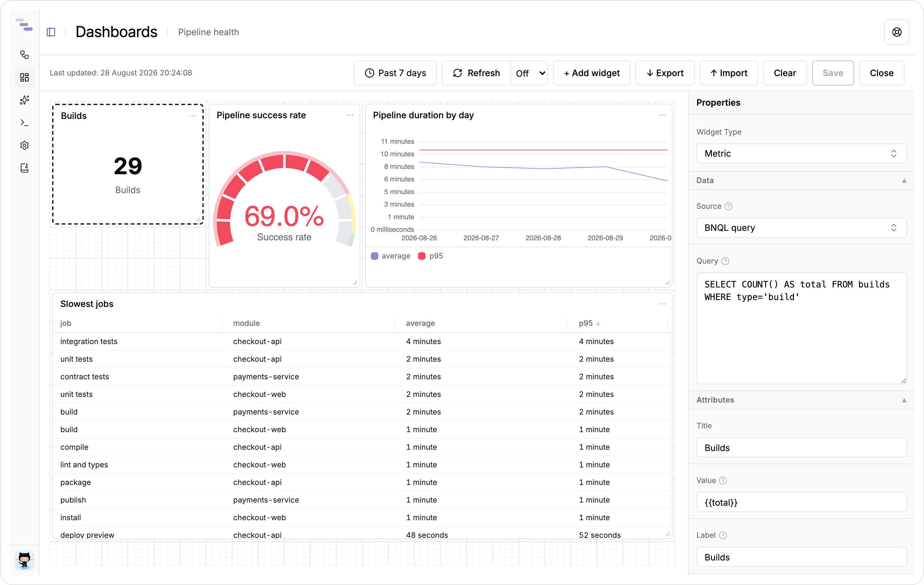Open the Slowest jobs widget options menu
This screenshot has width=924, height=585.
pos(662,304)
